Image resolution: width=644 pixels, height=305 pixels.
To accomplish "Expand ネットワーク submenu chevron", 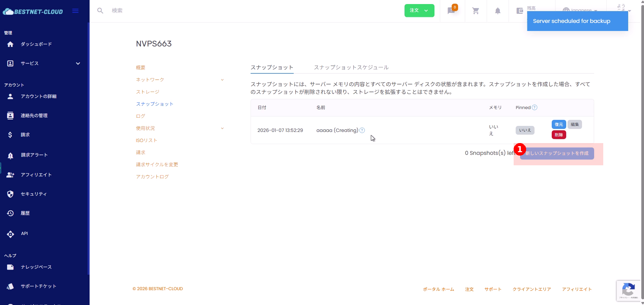I will (x=222, y=80).
